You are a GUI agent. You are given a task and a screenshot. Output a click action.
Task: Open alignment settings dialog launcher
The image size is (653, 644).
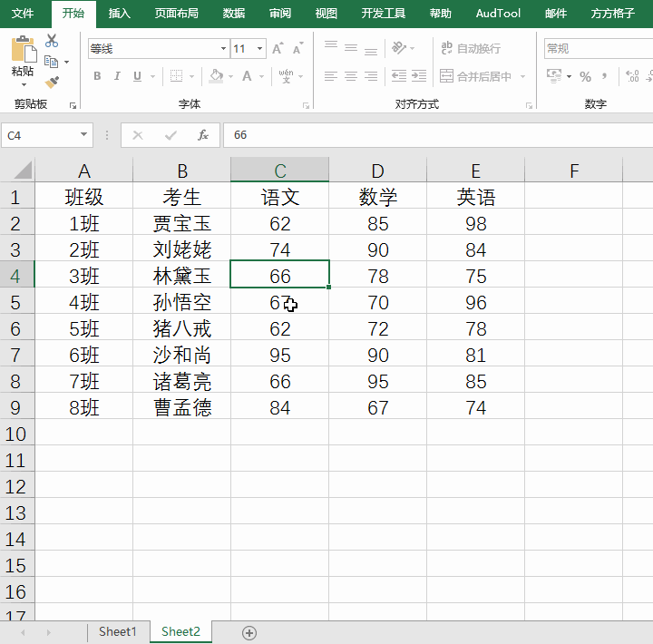pos(529,106)
